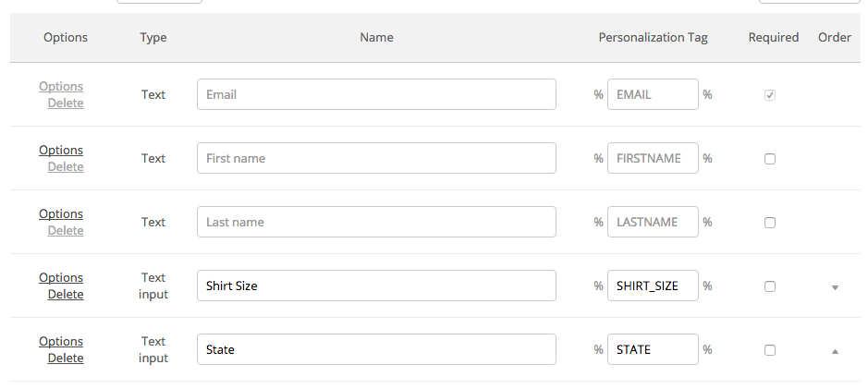This screenshot has height=389, width=868.
Task: Toggle Required checkbox for Last name
Action: tap(770, 223)
